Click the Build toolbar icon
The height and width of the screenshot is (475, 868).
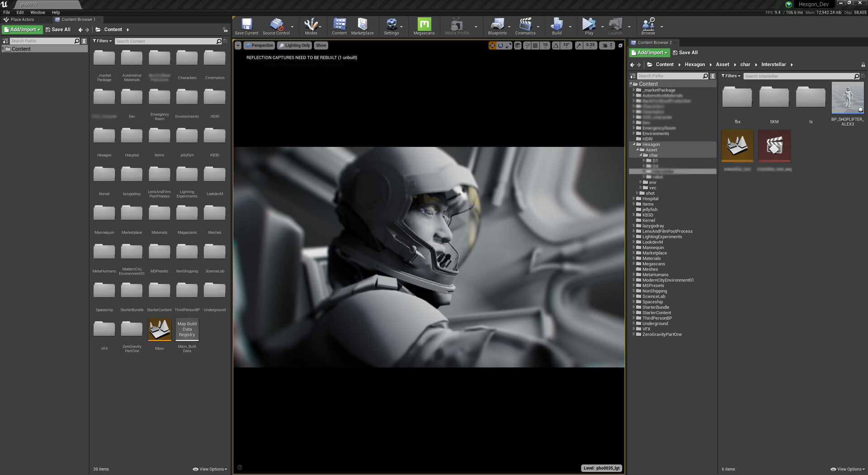click(557, 26)
